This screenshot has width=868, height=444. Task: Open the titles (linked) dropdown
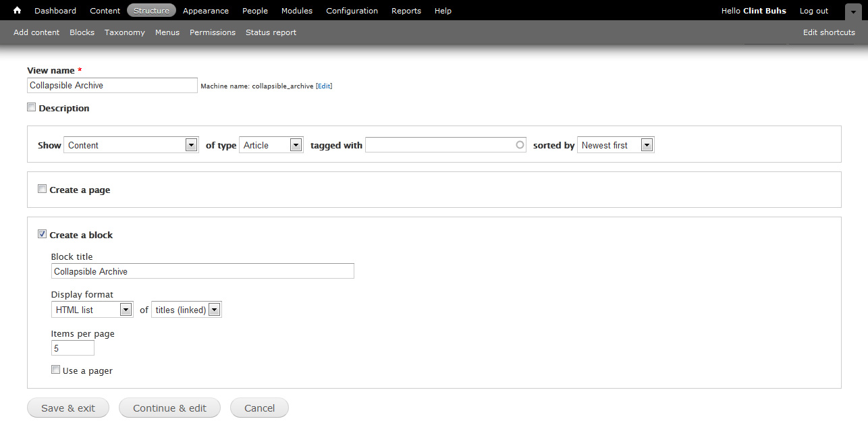[186, 310]
